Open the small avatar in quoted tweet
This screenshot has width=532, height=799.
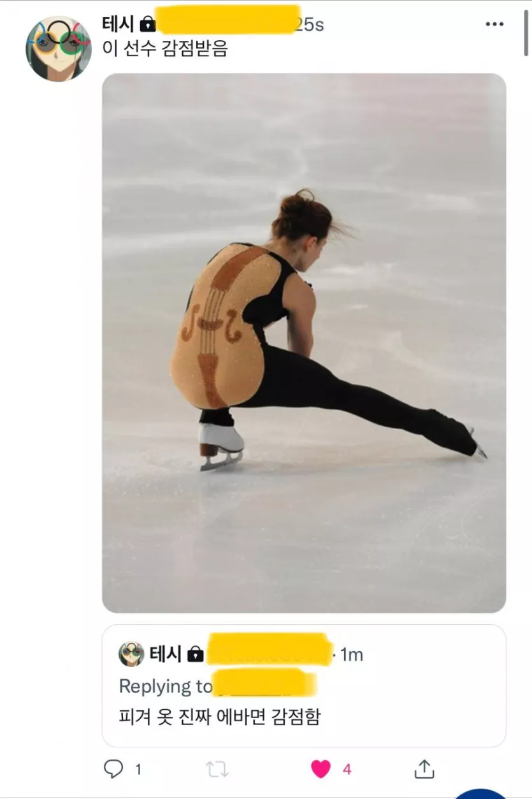pos(131,654)
